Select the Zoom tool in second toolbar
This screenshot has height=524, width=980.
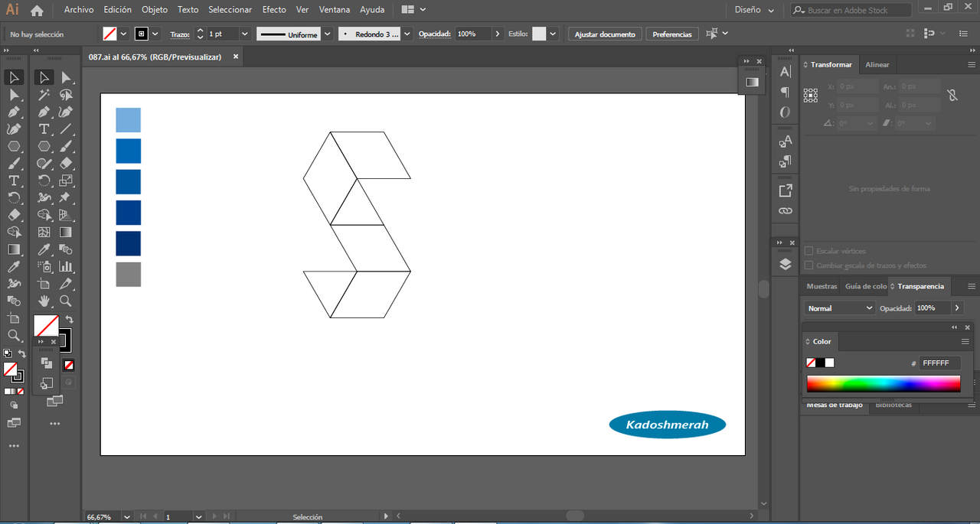pos(67,301)
